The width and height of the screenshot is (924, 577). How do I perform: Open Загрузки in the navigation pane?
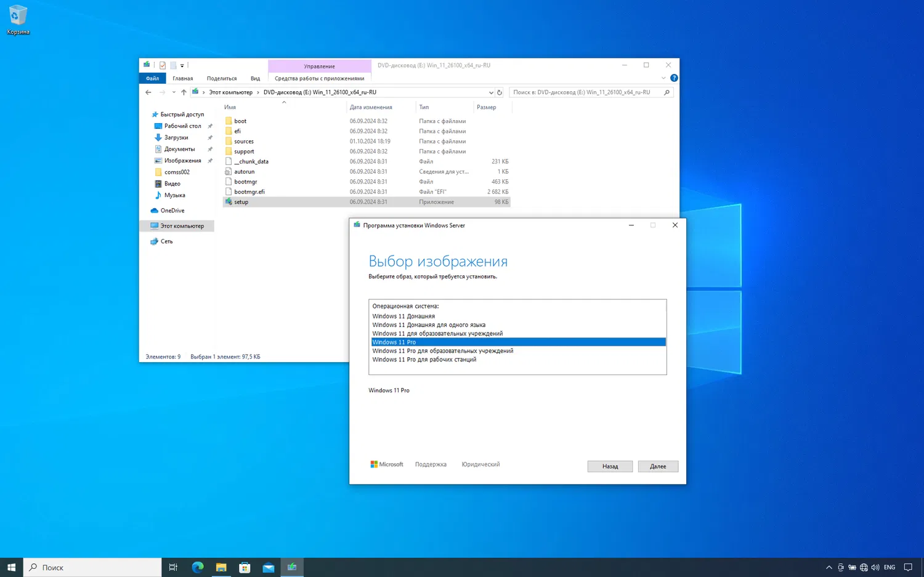(x=176, y=137)
